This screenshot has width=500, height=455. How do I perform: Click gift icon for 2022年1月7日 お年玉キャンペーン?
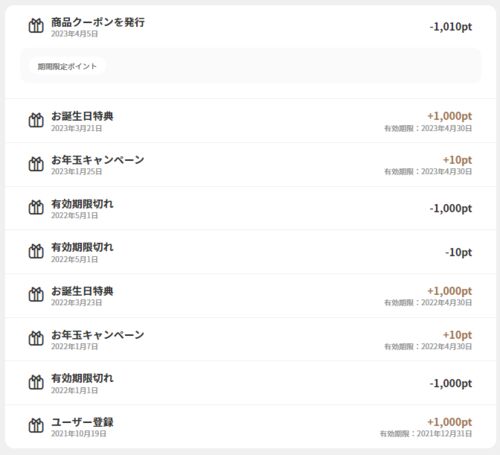pos(36,338)
